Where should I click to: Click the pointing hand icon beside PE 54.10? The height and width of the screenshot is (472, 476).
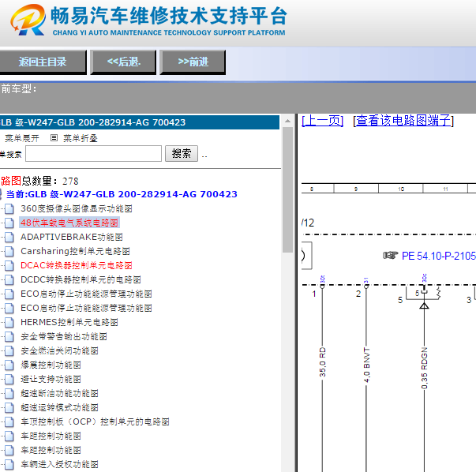pyautogui.click(x=391, y=256)
